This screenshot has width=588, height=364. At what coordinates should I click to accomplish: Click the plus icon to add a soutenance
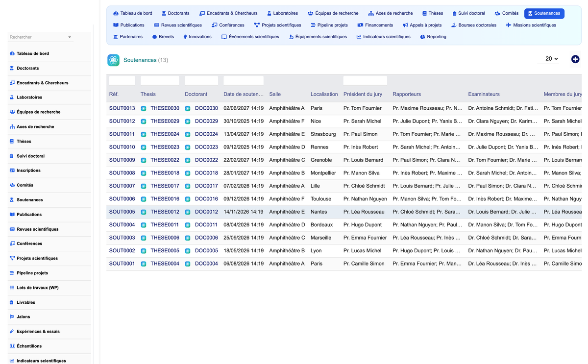575,59
